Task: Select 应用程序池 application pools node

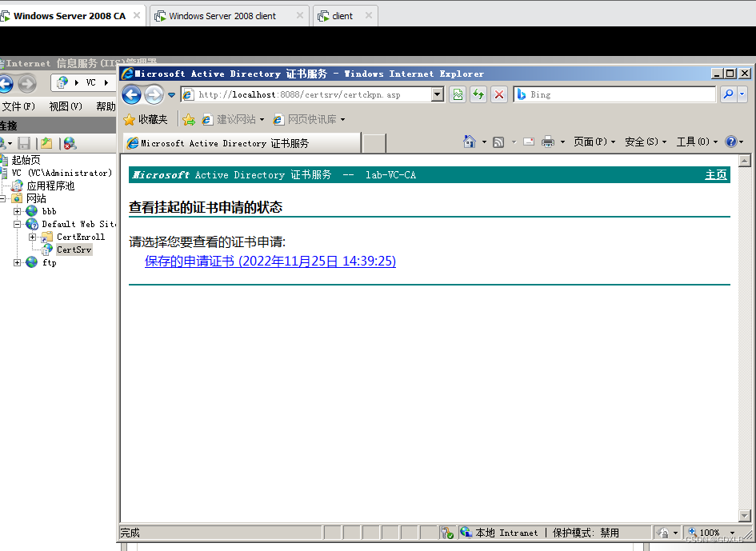Action: [x=50, y=186]
